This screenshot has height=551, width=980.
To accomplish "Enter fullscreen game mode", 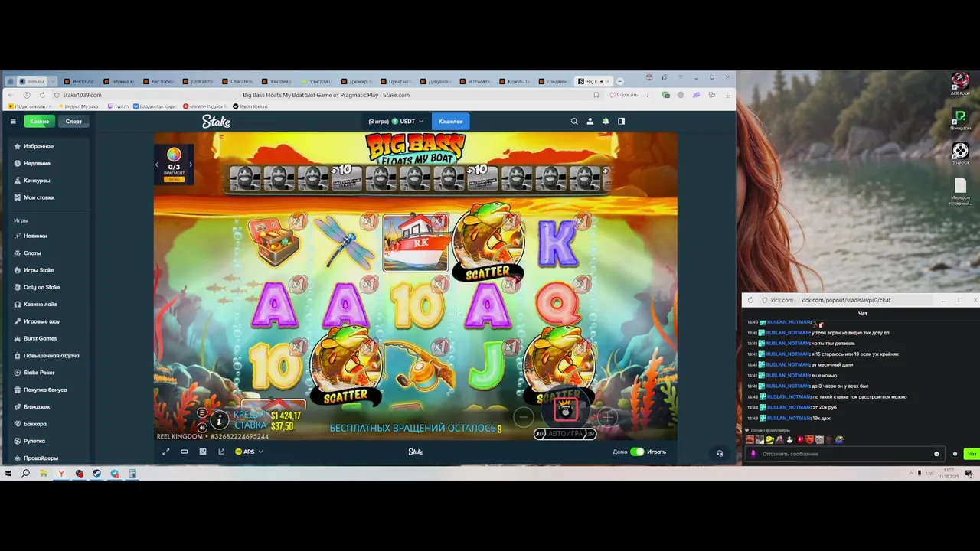I will pyautogui.click(x=166, y=452).
